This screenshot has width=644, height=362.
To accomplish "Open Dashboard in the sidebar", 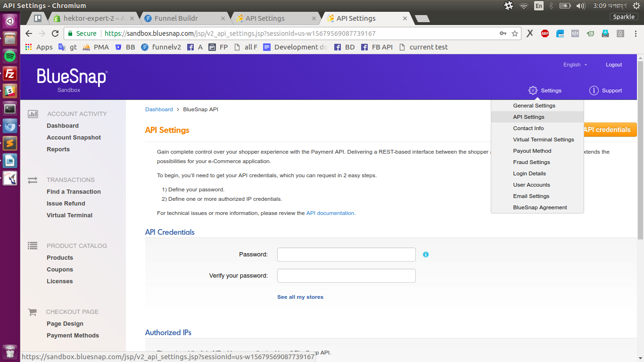I will [x=63, y=126].
